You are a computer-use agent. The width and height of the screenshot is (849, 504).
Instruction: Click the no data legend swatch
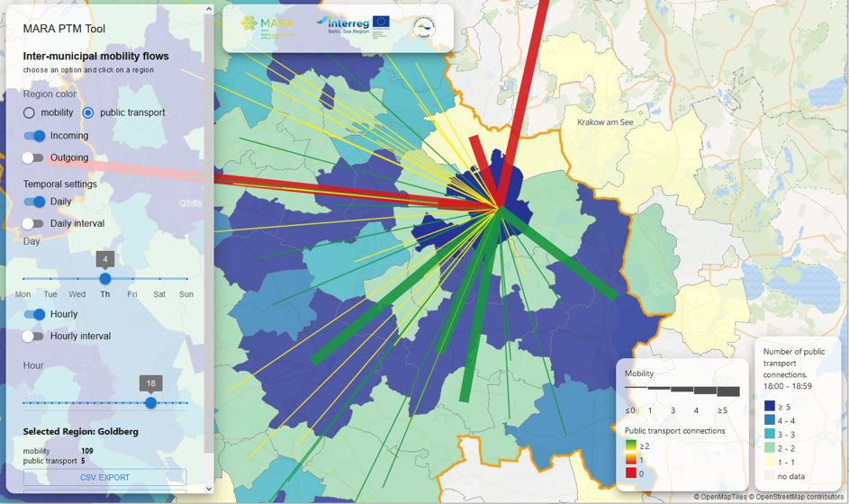[770, 476]
